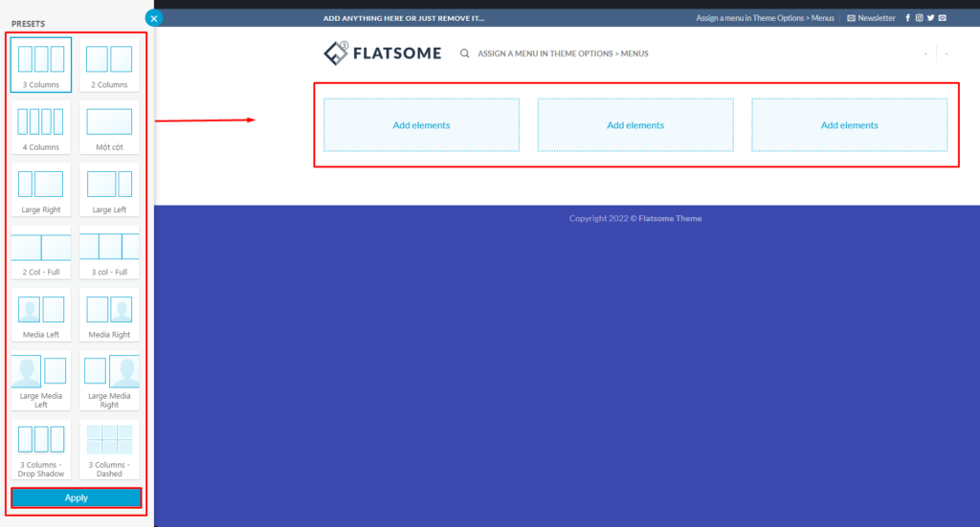Open the Instagram icon in top bar
Image resolution: width=980 pixels, height=527 pixels.
click(919, 17)
